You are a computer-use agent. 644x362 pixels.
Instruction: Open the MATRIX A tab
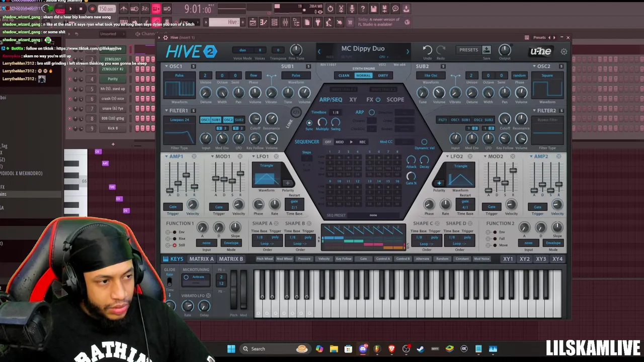coord(201,259)
